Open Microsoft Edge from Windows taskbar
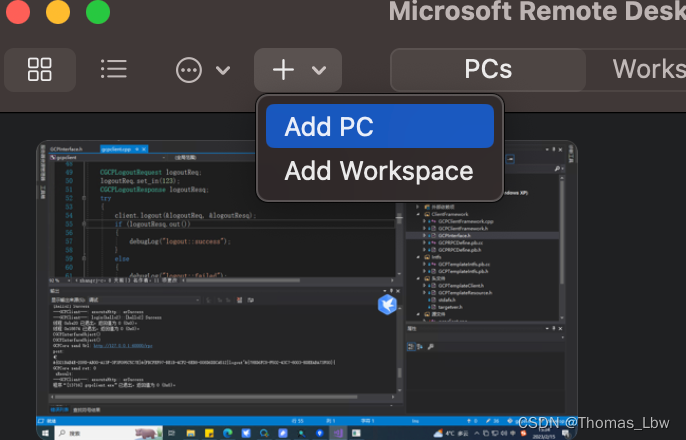 pyautogui.click(x=228, y=433)
